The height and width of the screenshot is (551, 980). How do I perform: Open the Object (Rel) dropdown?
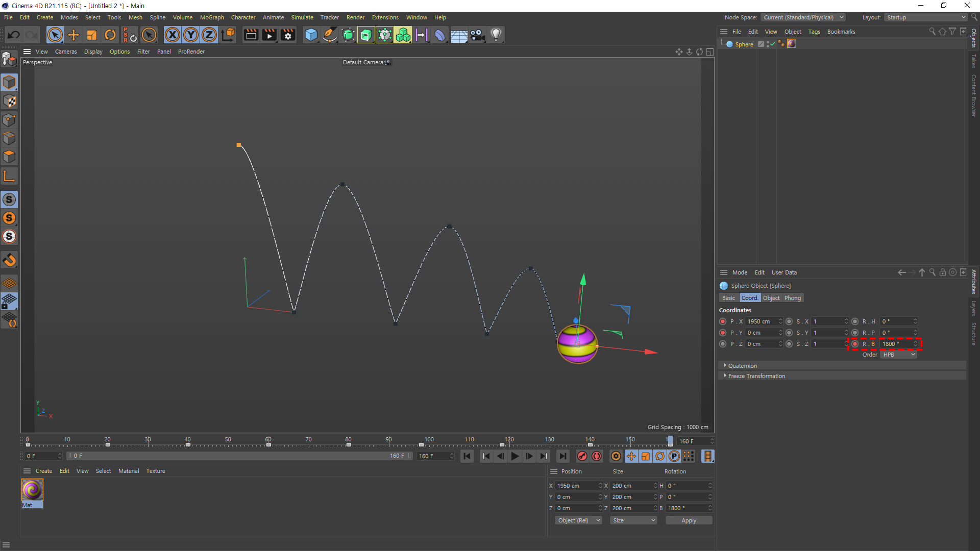(578, 520)
